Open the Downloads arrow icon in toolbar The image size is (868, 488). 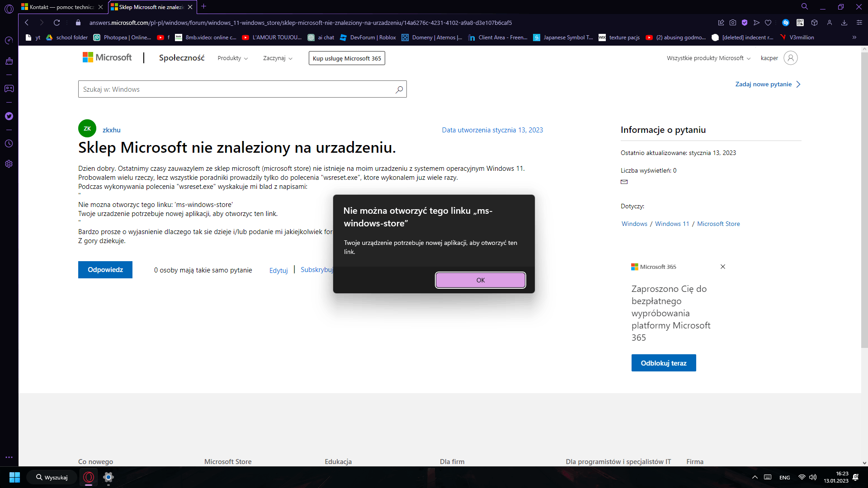tap(844, 23)
